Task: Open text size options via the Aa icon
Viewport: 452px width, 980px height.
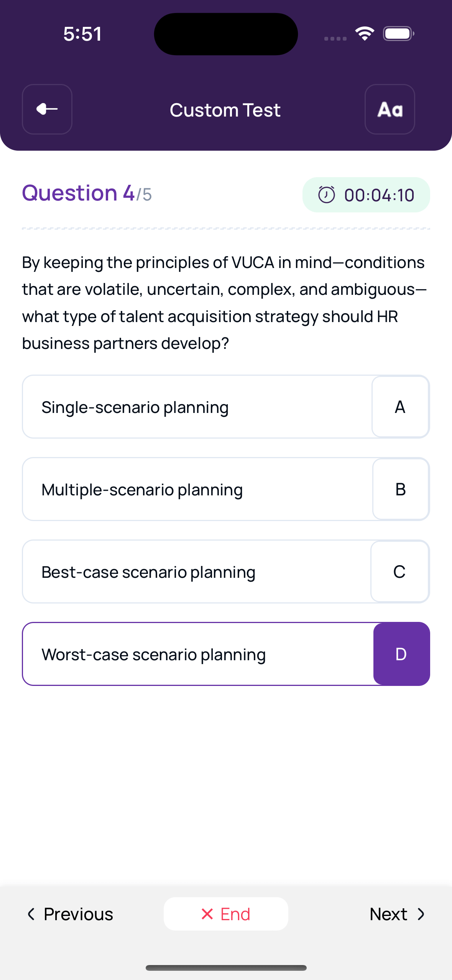Action: 390,110
